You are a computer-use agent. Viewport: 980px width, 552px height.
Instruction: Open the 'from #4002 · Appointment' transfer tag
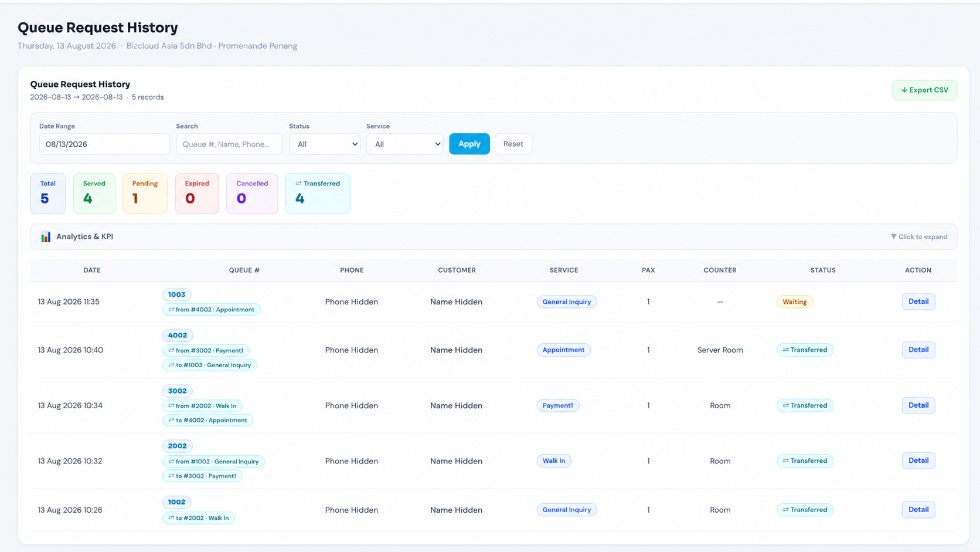212,310
